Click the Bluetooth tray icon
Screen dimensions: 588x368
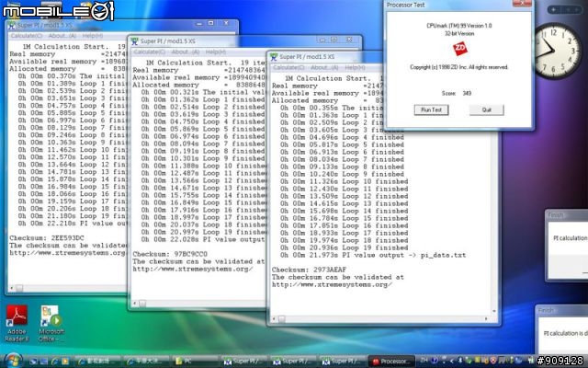[x=460, y=362]
